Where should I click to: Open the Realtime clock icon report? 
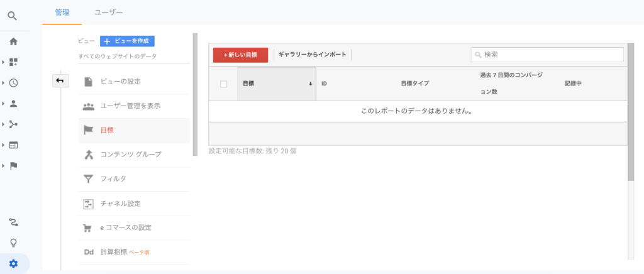[13, 83]
